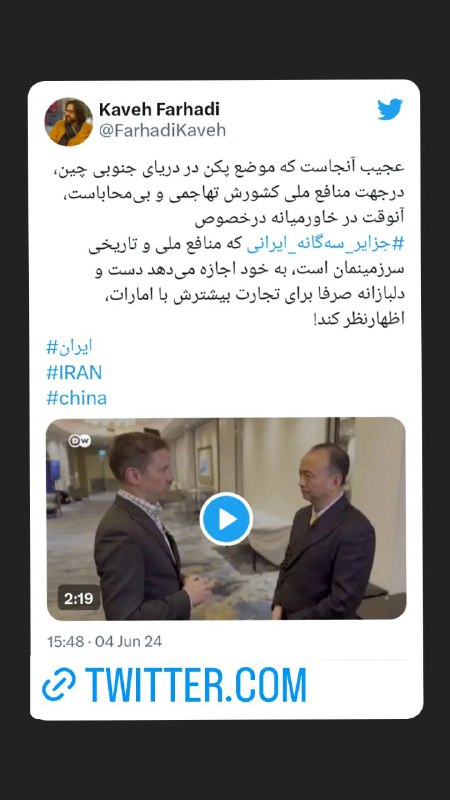Click the 2:19 video duration badge
Screen dimensions: 450x800
click(x=79, y=598)
